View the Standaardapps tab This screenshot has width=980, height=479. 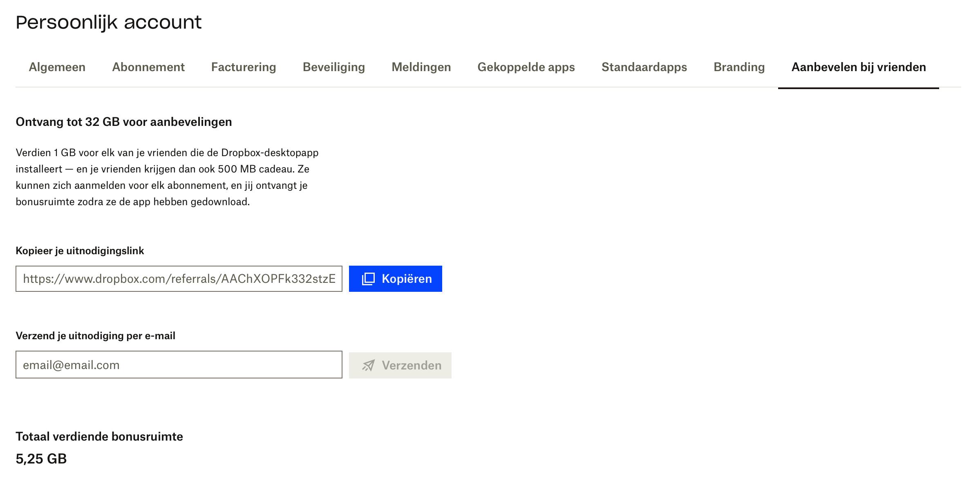click(x=644, y=67)
